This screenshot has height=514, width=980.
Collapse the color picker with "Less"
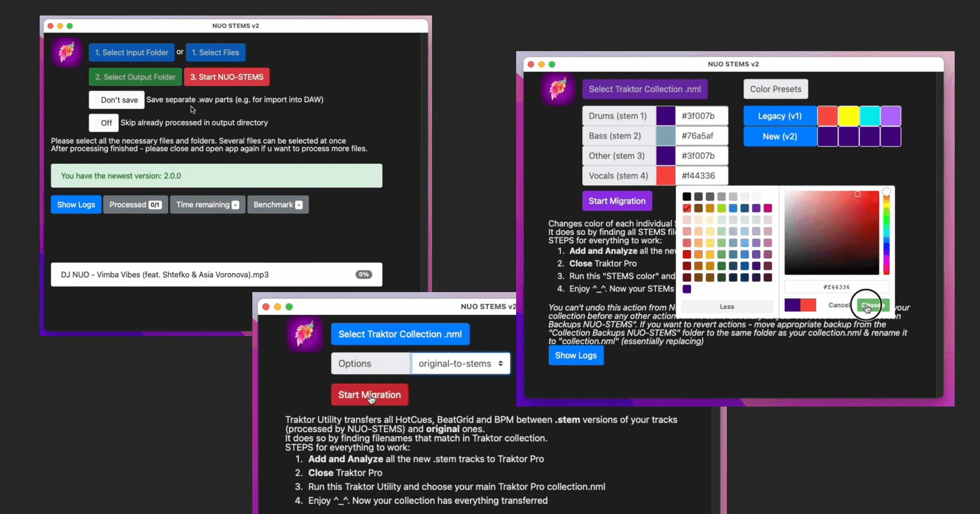pos(726,306)
